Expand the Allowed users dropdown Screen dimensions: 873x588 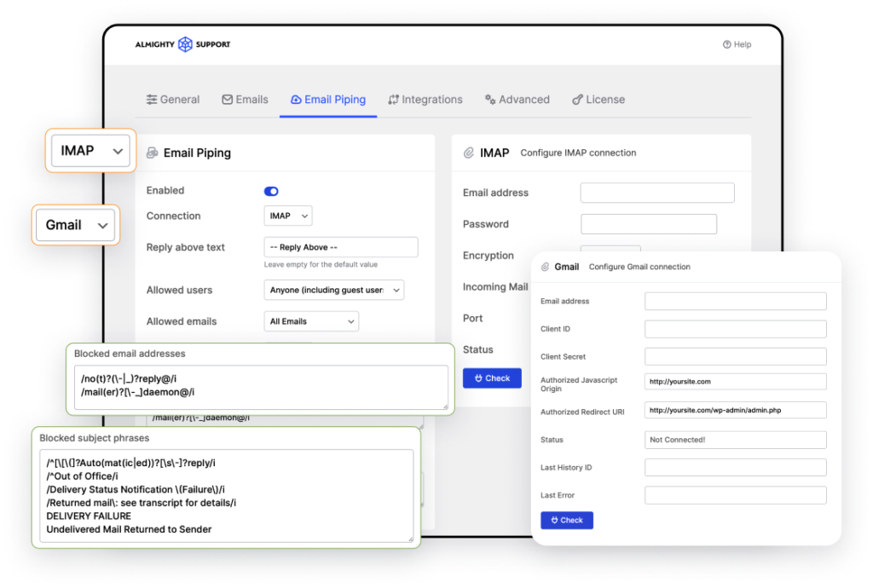334,290
